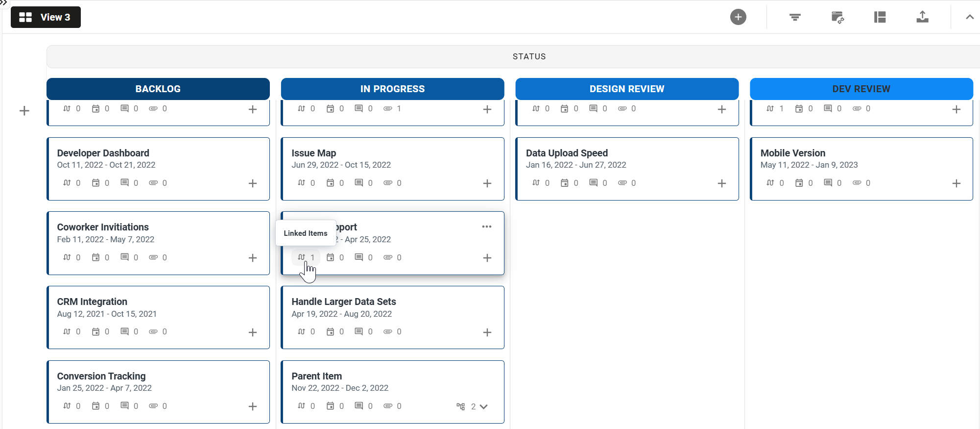The width and height of the screenshot is (980, 429).
Task: Open comments icon on Developer Dashboard card
Action: [125, 183]
